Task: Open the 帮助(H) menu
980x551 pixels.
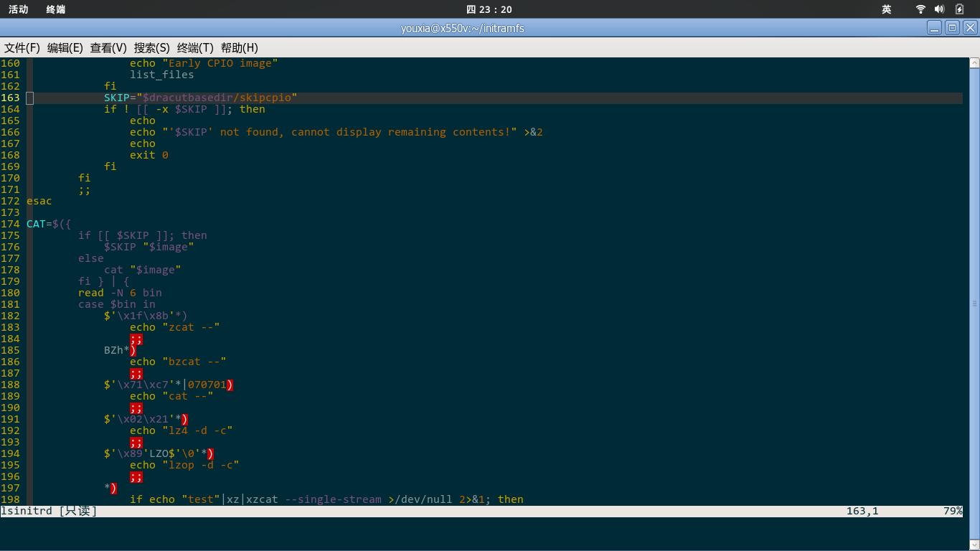Action: pos(240,47)
